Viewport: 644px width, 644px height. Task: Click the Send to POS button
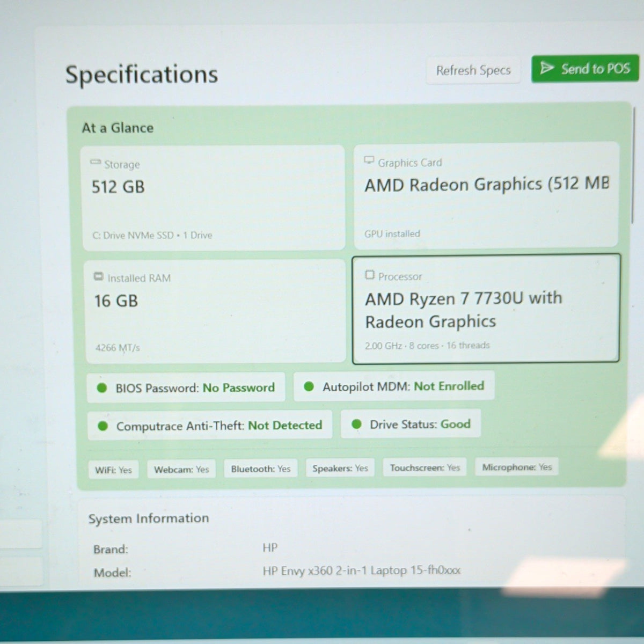(x=585, y=69)
